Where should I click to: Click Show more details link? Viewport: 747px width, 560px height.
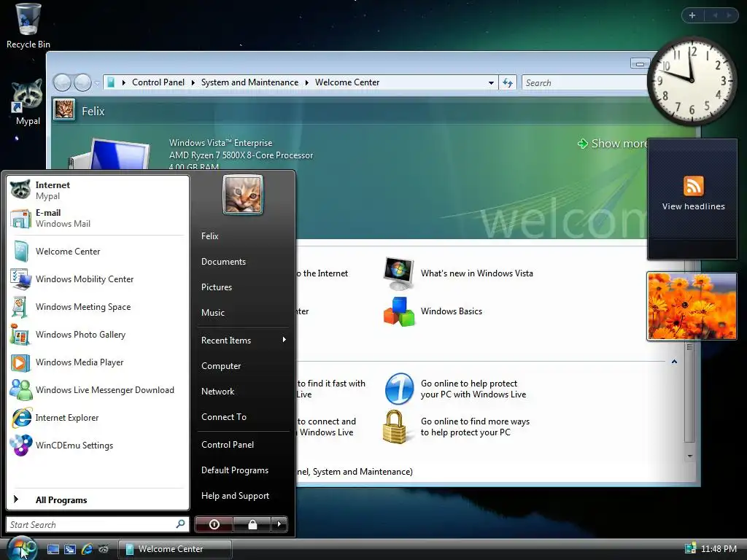point(612,144)
